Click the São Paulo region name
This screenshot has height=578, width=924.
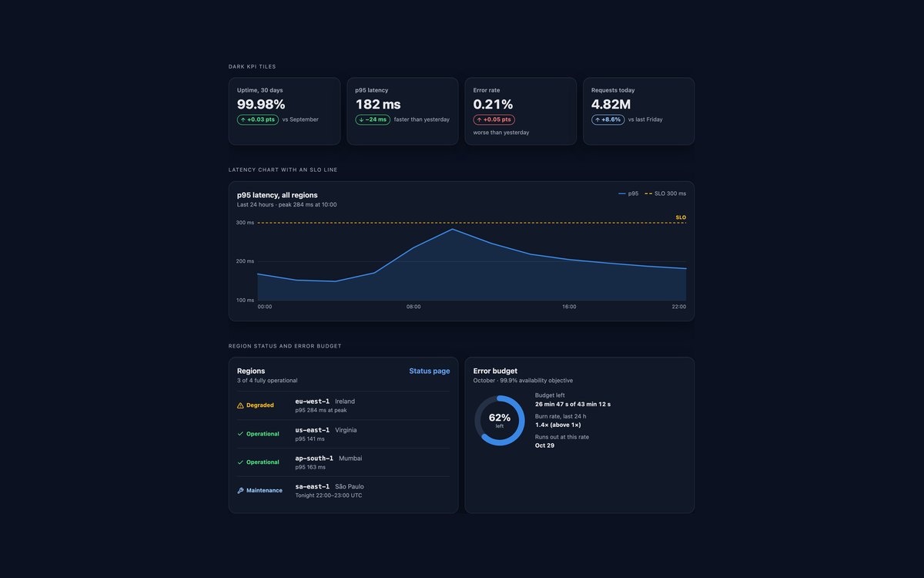pyautogui.click(x=350, y=486)
